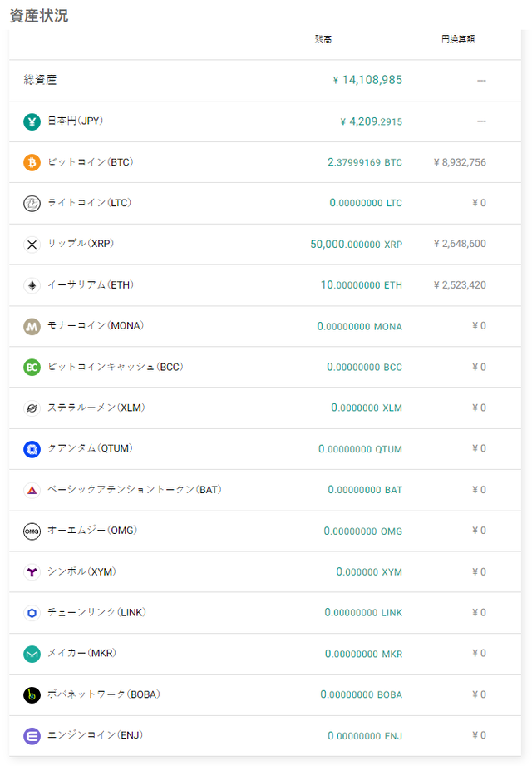Select the Qtum (QTUM) icon
Screen dimensions: 532x766
(32, 448)
